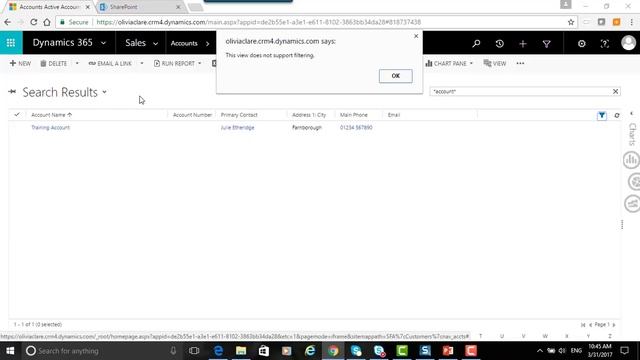The height and width of the screenshot is (360, 640).
Task: Open Chrome menu three dots
Action: [632, 22]
